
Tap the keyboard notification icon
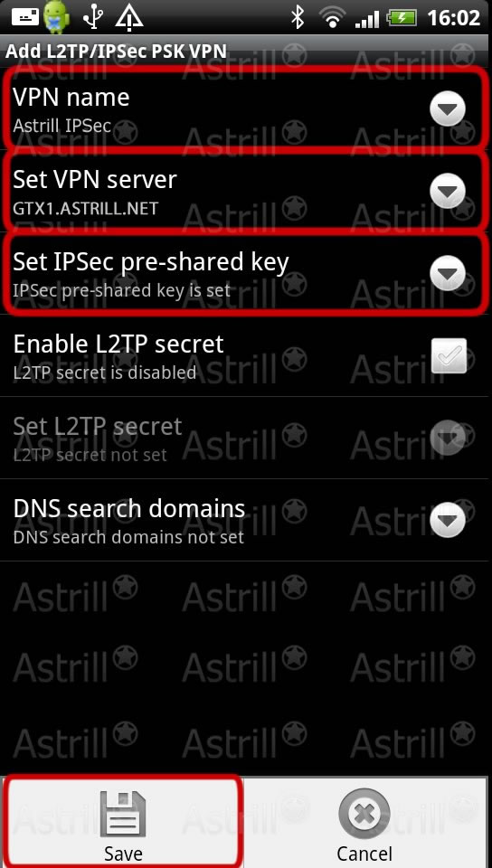(25, 17)
